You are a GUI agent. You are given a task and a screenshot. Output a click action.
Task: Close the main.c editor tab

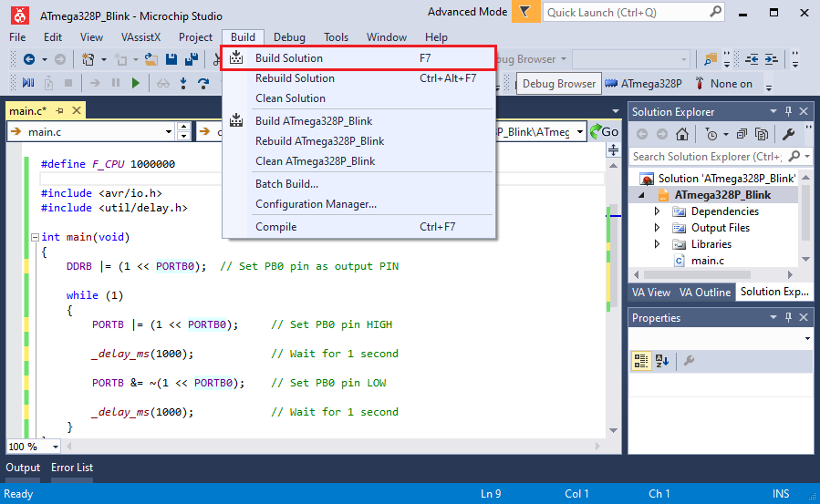click(77, 110)
